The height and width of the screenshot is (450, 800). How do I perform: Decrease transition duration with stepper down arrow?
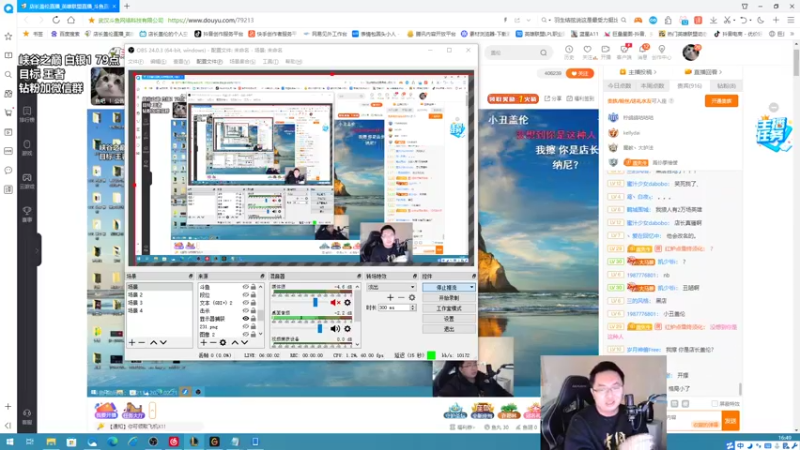point(413,309)
